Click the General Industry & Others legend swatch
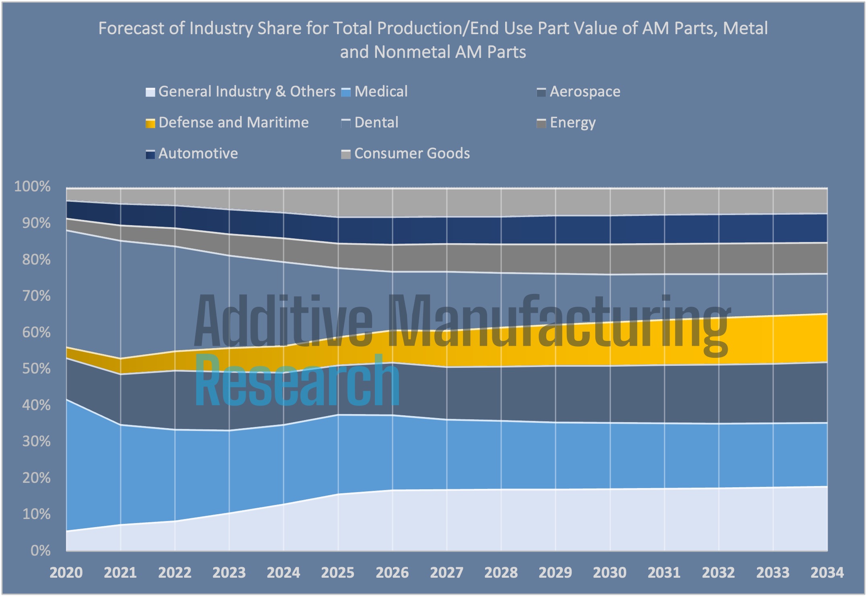This screenshot has width=868, height=597. coord(150,92)
